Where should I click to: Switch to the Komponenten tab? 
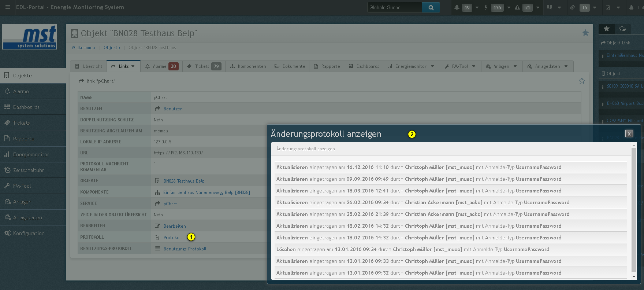coord(248,66)
